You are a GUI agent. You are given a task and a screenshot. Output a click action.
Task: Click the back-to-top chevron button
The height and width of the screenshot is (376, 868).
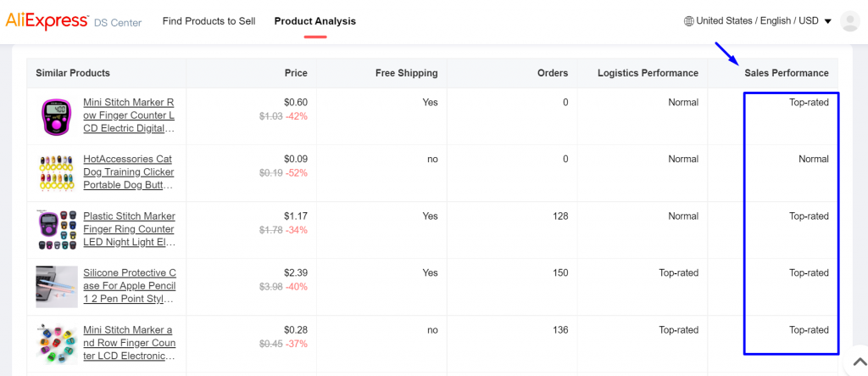point(860,362)
